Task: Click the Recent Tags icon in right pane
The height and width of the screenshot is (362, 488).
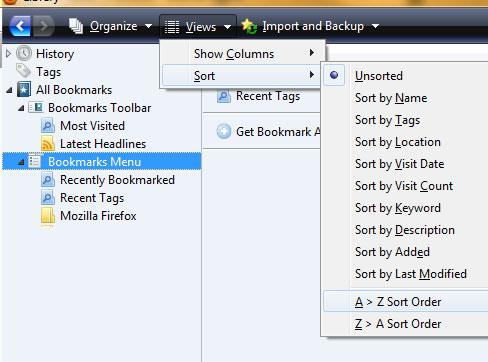Action: pyautogui.click(x=224, y=96)
